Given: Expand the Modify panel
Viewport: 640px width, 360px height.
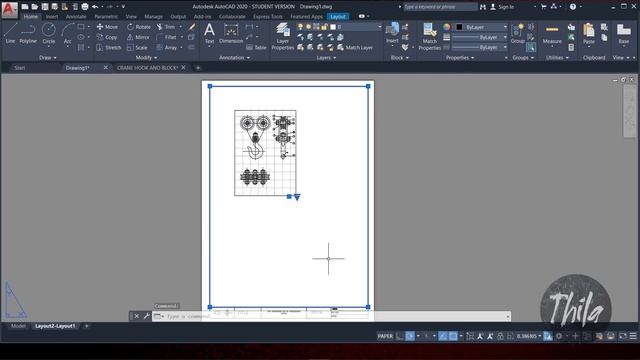Looking at the screenshot, I should pyautogui.click(x=146, y=58).
